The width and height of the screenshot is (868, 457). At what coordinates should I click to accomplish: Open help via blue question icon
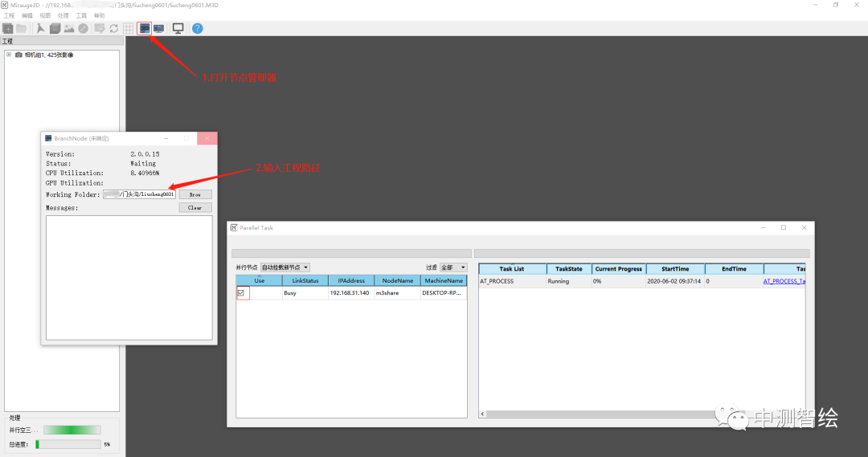(197, 28)
